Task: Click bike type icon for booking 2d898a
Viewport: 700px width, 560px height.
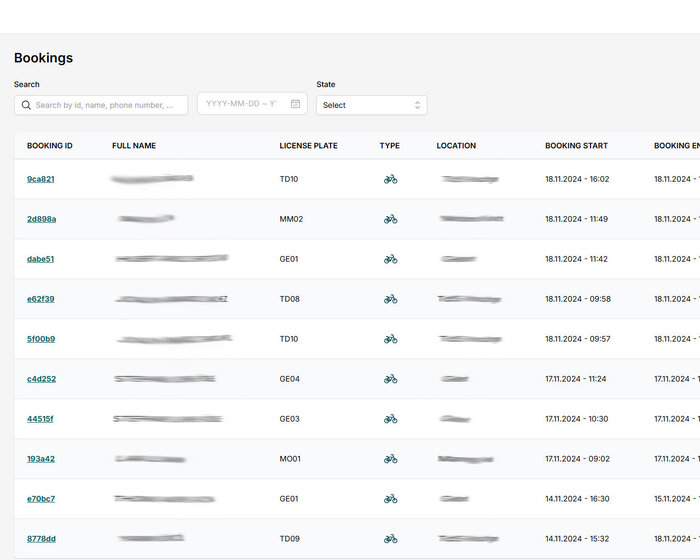Action: click(x=390, y=219)
